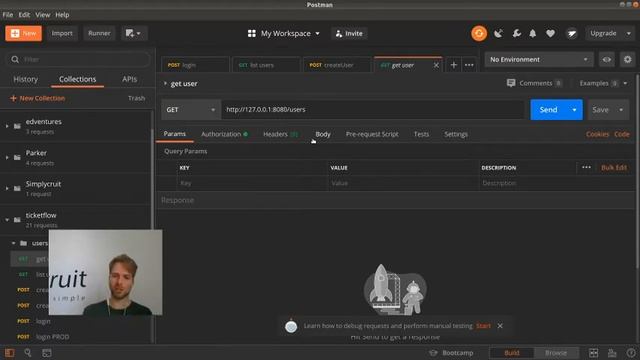Open the tab options ellipsis menu
This screenshot has height=360, width=640.
point(469,65)
